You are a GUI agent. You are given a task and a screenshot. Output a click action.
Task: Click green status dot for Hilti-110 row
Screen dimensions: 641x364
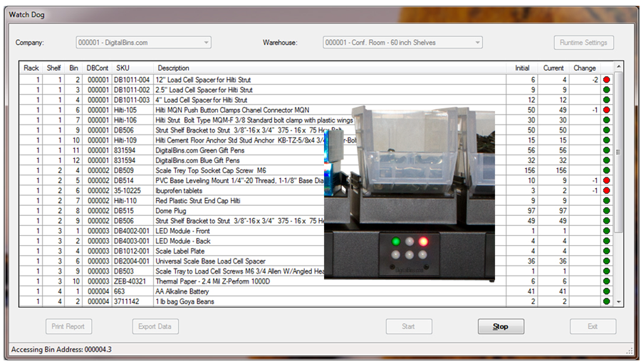[x=606, y=201]
